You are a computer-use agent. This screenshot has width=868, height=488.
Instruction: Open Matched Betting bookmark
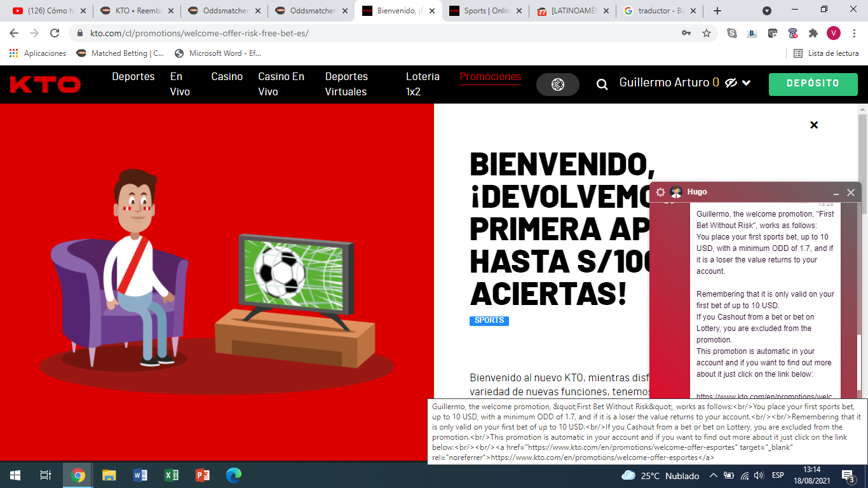click(120, 53)
